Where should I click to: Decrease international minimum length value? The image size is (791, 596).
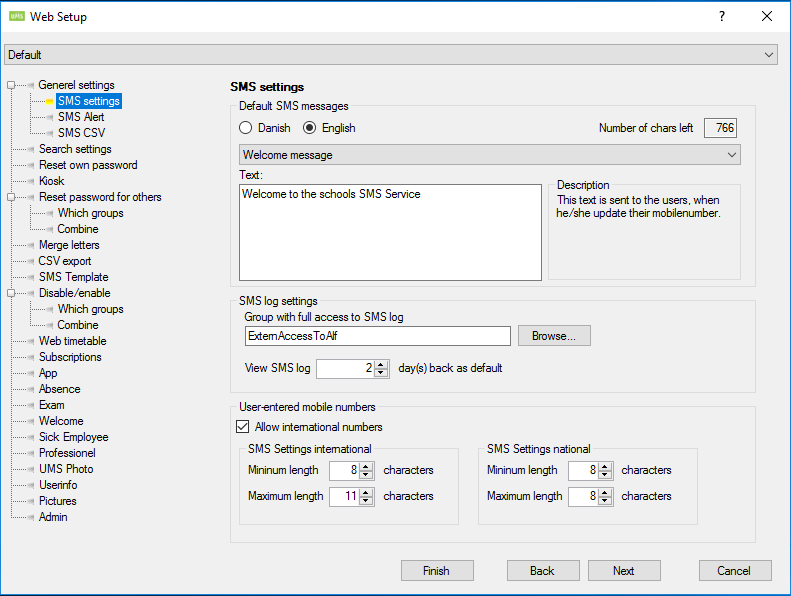tap(366, 474)
